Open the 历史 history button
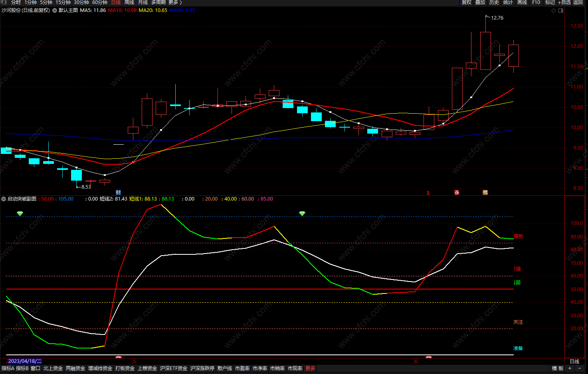This screenshot has height=374, width=588. pos(494,2)
